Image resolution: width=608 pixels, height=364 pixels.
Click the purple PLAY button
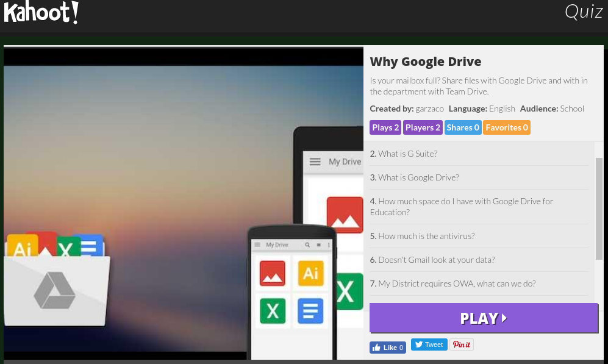(484, 318)
